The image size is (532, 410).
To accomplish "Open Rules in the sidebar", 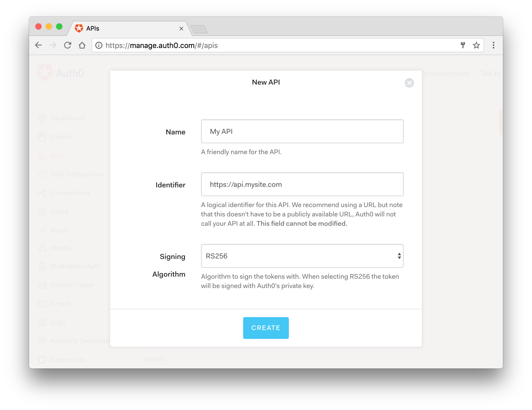I will [x=53, y=230].
